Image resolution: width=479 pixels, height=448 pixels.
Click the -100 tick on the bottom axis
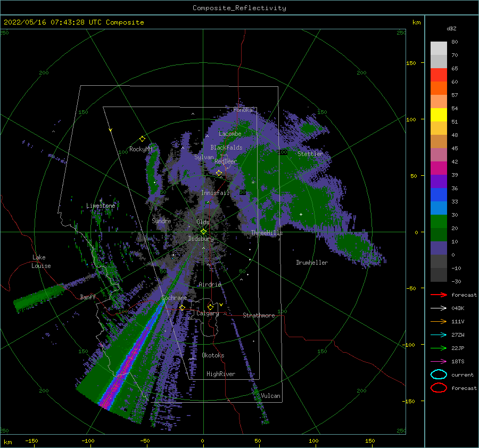88,441
